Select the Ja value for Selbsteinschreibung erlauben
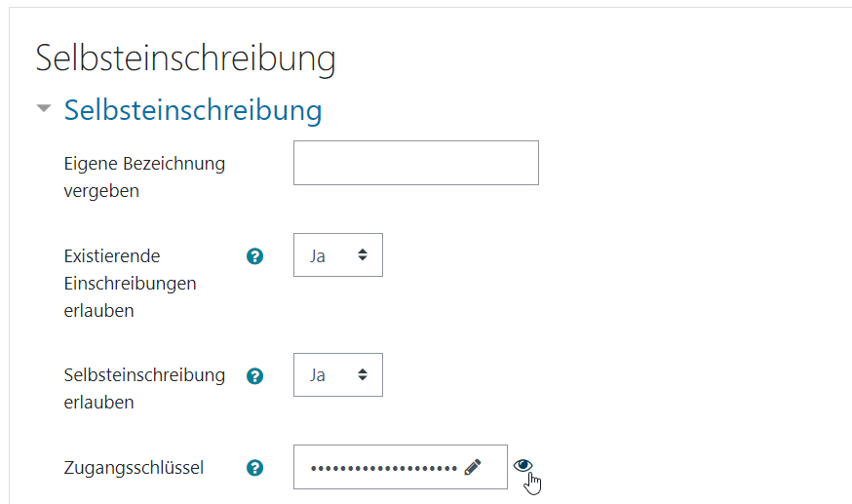The image size is (852, 504). tap(318, 375)
